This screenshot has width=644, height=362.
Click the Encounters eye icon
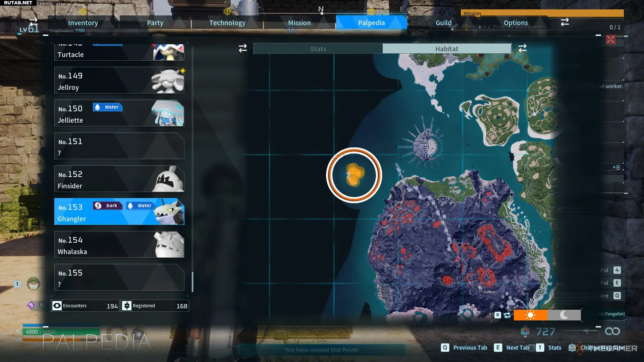(57, 306)
